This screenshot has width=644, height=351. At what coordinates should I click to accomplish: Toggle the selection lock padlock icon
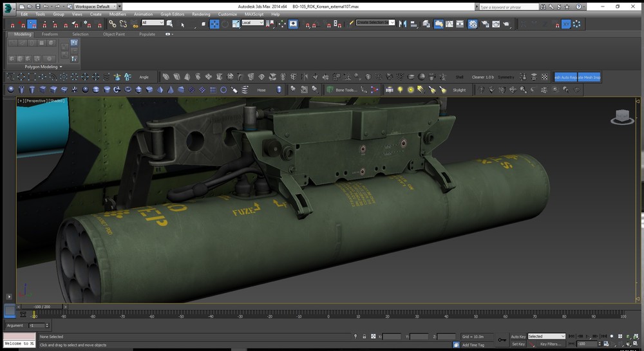point(365,336)
